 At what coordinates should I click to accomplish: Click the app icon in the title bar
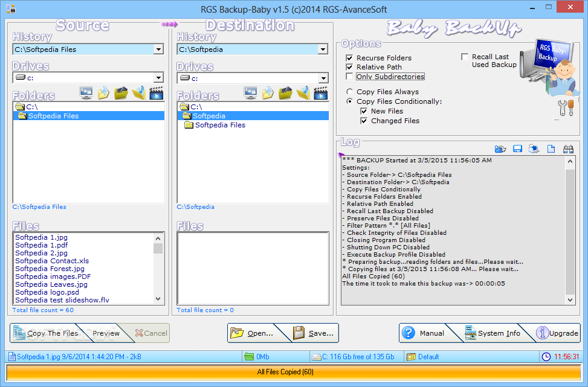point(11,8)
